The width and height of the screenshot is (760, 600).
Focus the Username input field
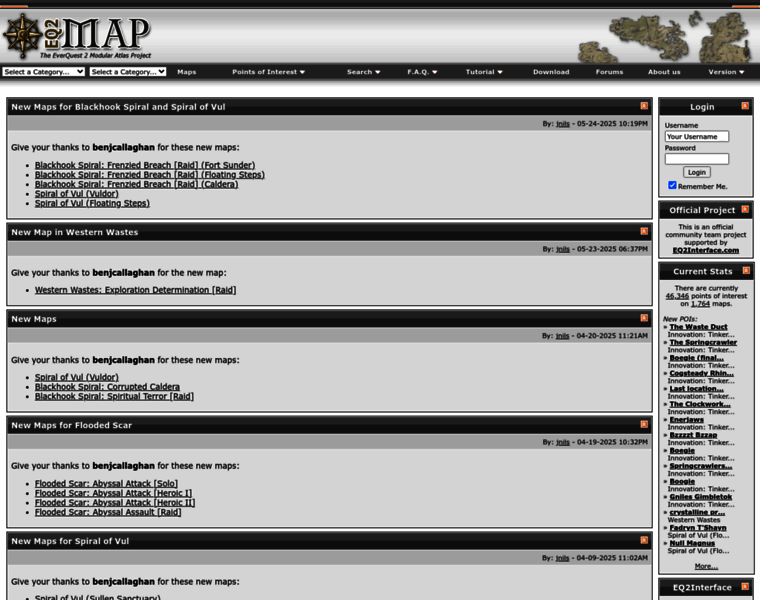697,137
